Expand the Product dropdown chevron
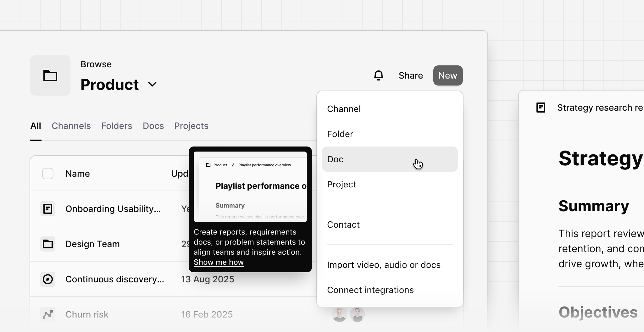This screenshot has width=644, height=332. click(x=152, y=84)
